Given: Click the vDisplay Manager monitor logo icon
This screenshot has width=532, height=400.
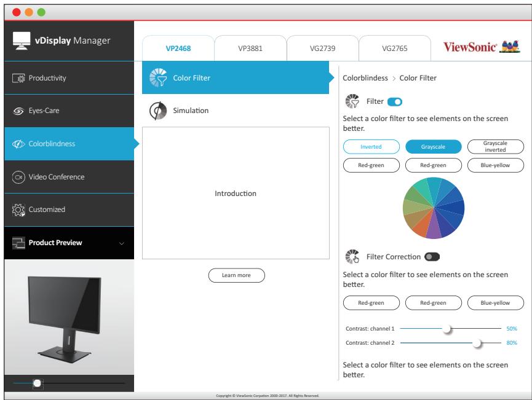Looking at the screenshot, I should pos(22,41).
